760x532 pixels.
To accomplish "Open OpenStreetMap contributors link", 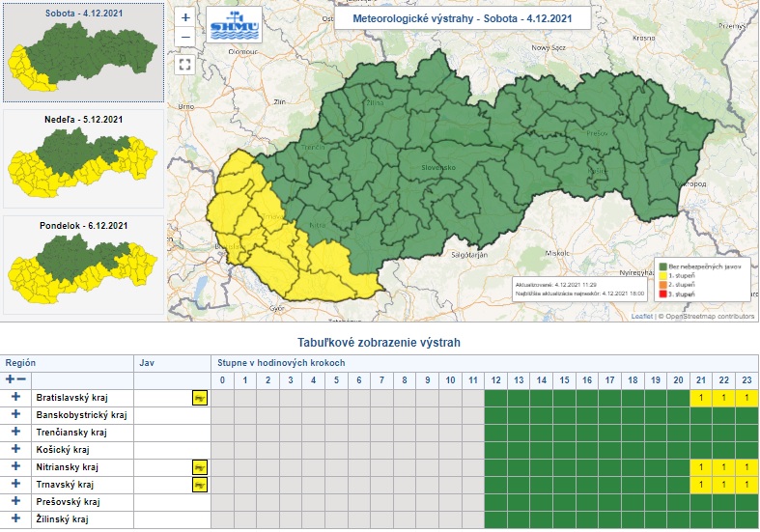I will pyautogui.click(x=710, y=317).
